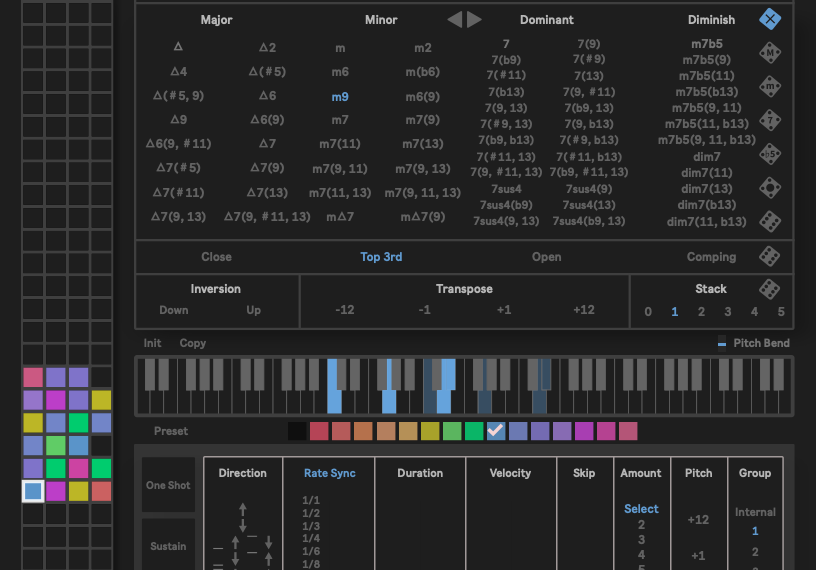816x570 pixels.
Task: Click the blue X dice icon near Diminish
Action: [x=769, y=19]
